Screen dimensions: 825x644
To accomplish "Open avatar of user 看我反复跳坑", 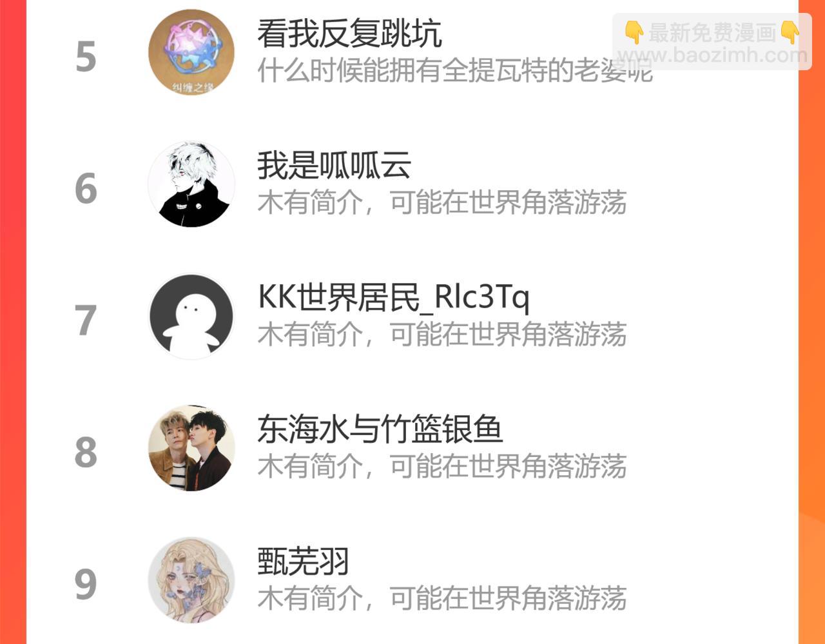I will (191, 52).
